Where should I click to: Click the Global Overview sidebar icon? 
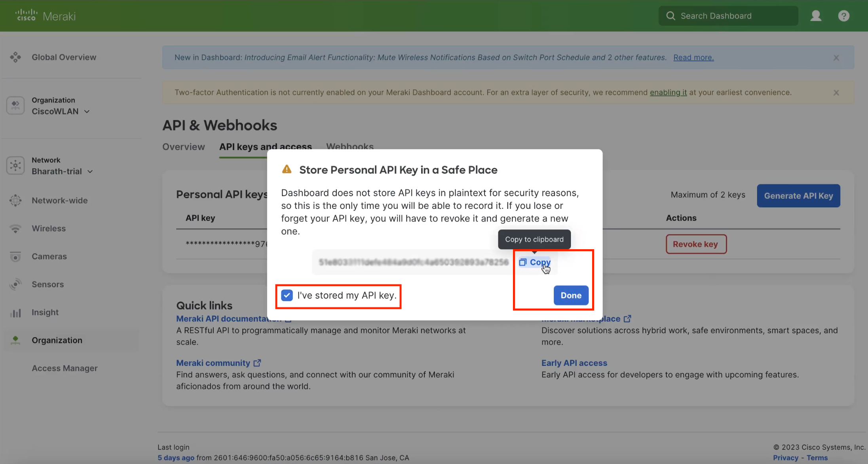15,57
